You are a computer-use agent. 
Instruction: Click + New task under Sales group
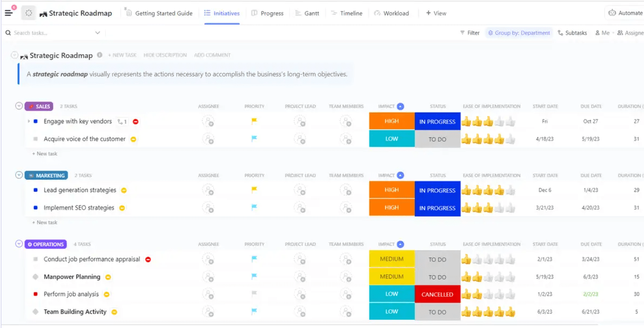pyautogui.click(x=44, y=154)
